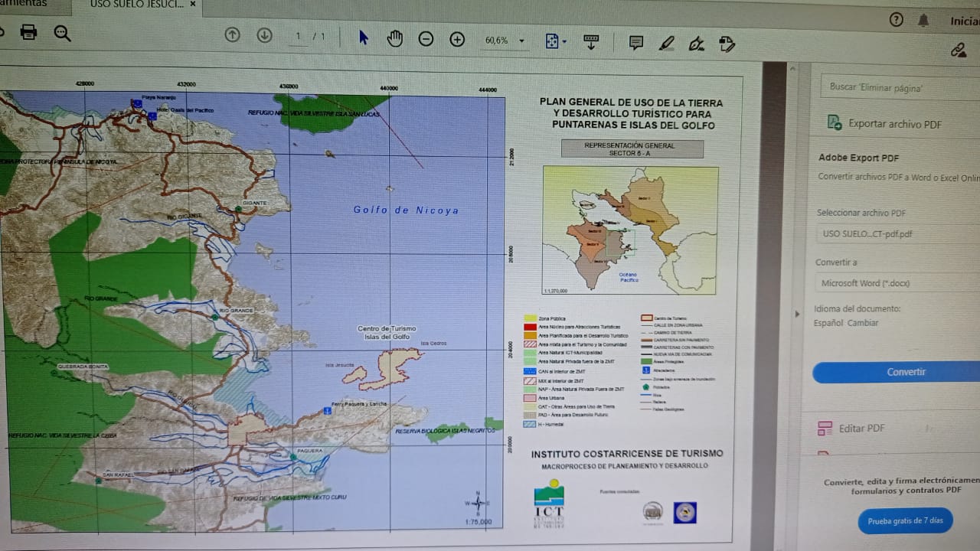Go to previous page with up arrow
Viewport: 980px width, 551px height.
coord(233,35)
